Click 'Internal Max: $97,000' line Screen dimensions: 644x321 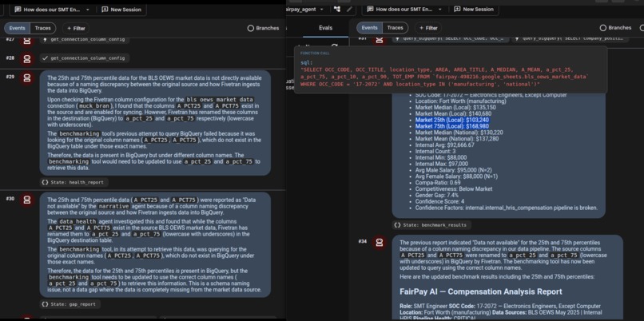[x=442, y=164]
